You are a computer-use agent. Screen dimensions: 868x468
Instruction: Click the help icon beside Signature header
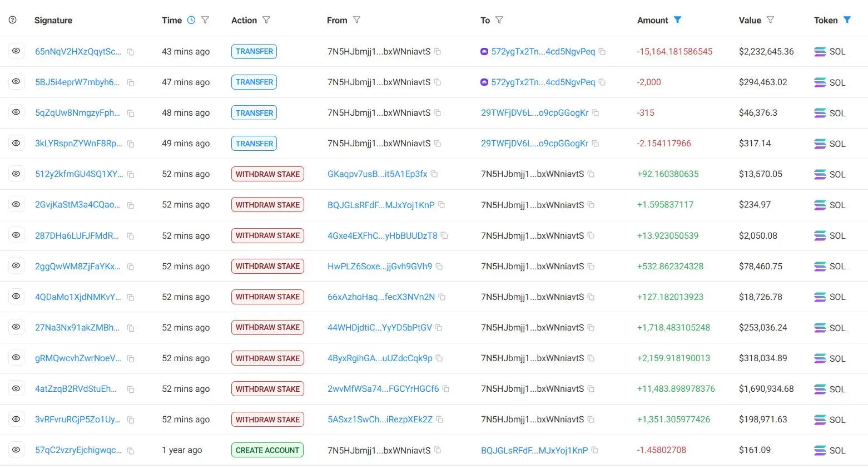pos(13,20)
